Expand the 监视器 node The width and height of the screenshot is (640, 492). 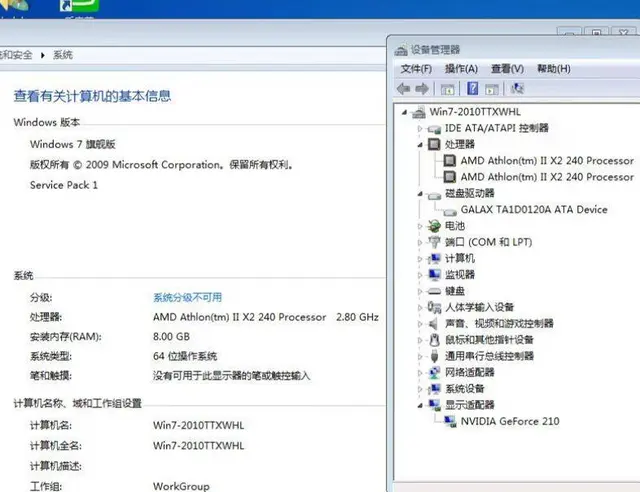click(x=420, y=275)
